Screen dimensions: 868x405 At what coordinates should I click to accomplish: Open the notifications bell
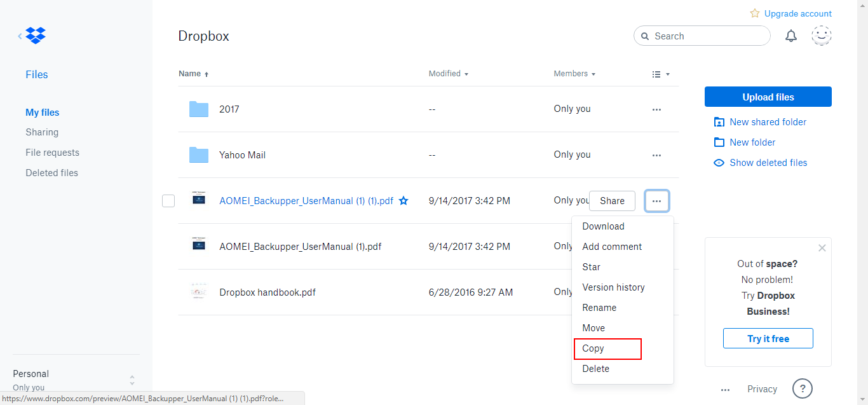791,36
